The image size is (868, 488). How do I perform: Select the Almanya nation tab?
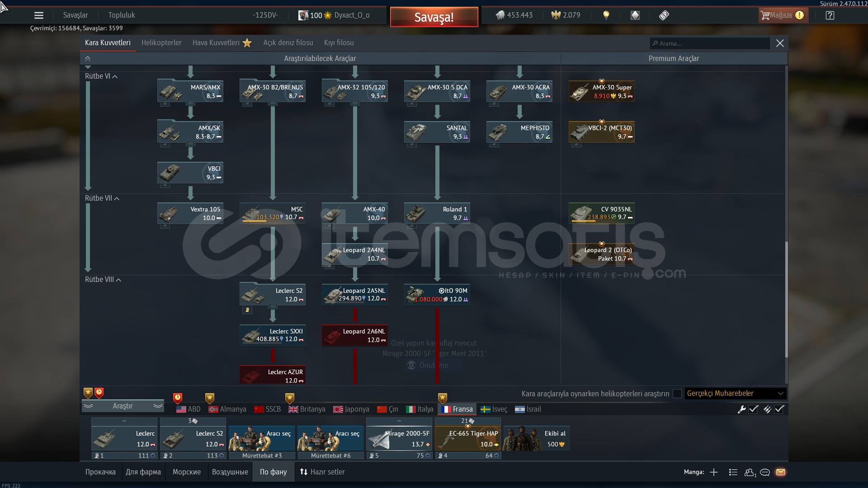click(227, 409)
